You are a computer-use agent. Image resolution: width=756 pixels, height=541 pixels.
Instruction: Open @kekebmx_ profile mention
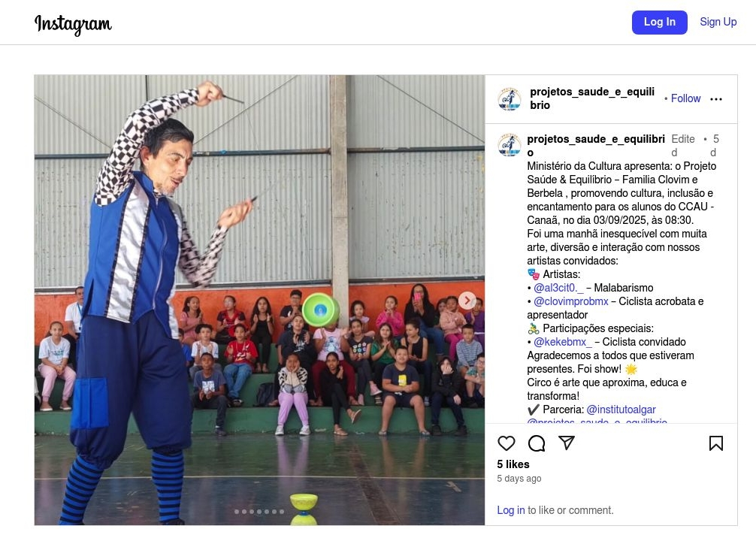(x=562, y=342)
